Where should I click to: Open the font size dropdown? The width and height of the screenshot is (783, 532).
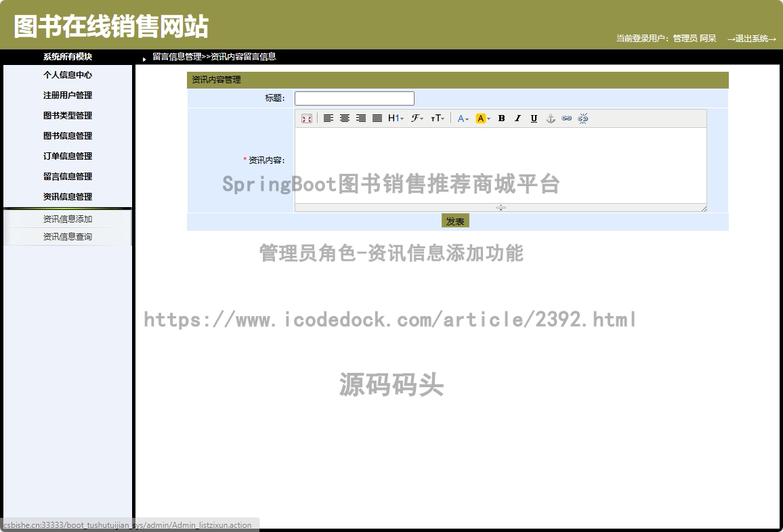point(438,118)
